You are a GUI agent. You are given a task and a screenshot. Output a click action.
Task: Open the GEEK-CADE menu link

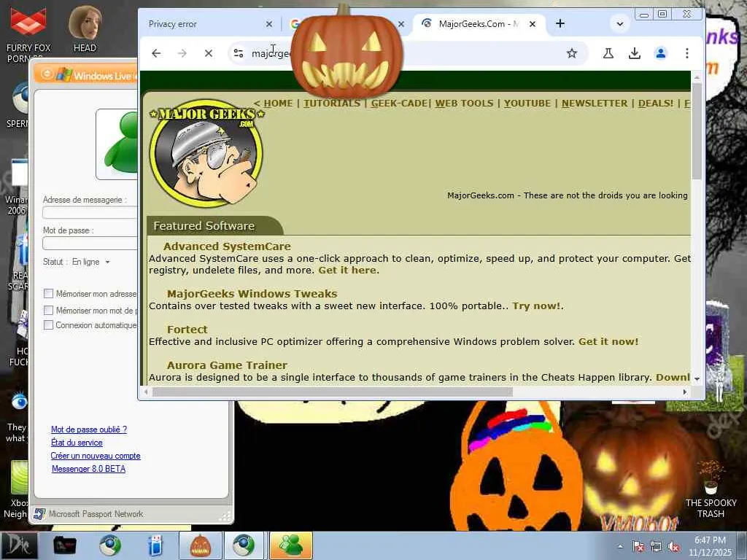399,104
